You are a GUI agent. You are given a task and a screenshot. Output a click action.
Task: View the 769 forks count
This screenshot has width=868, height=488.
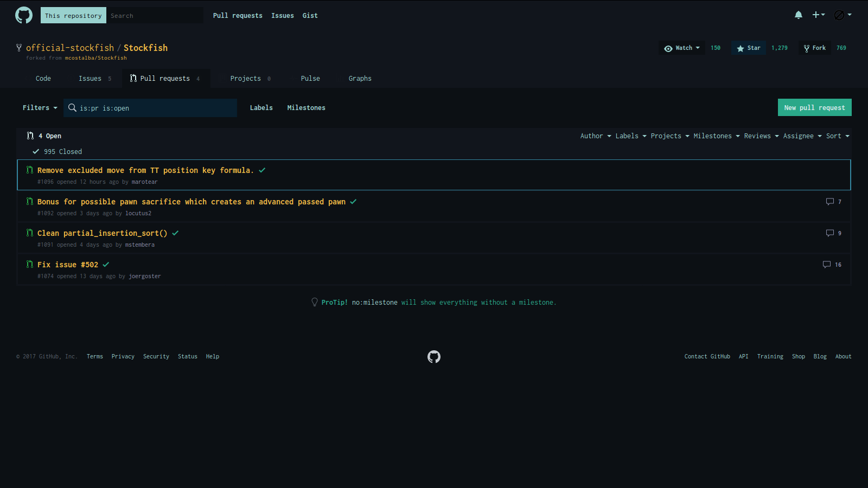[841, 48]
